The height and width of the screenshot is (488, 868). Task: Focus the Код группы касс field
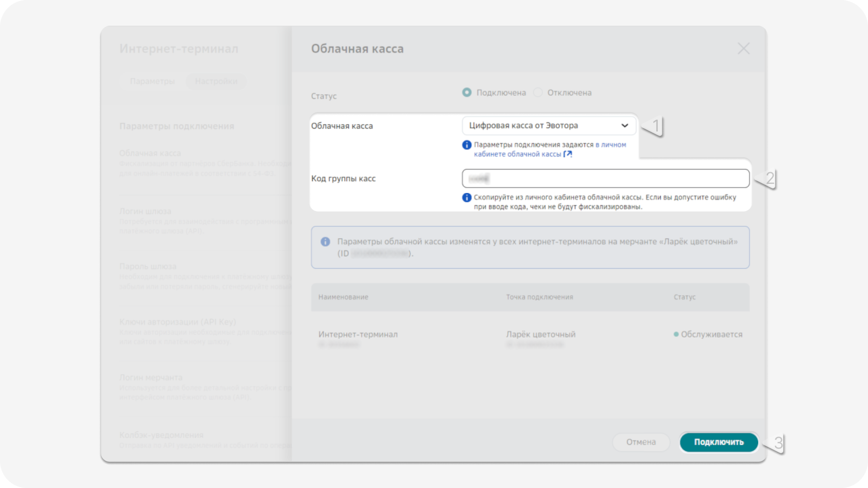605,178
